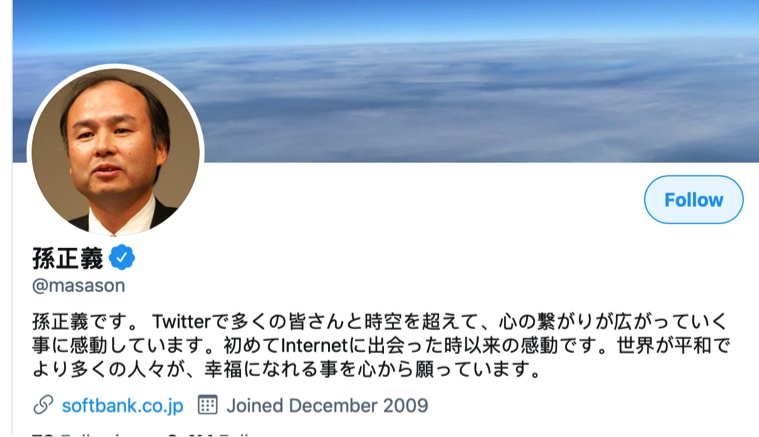Click the chain link icon beside softbank.co.jp
The width and height of the screenshot is (759, 437).
(x=43, y=405)
